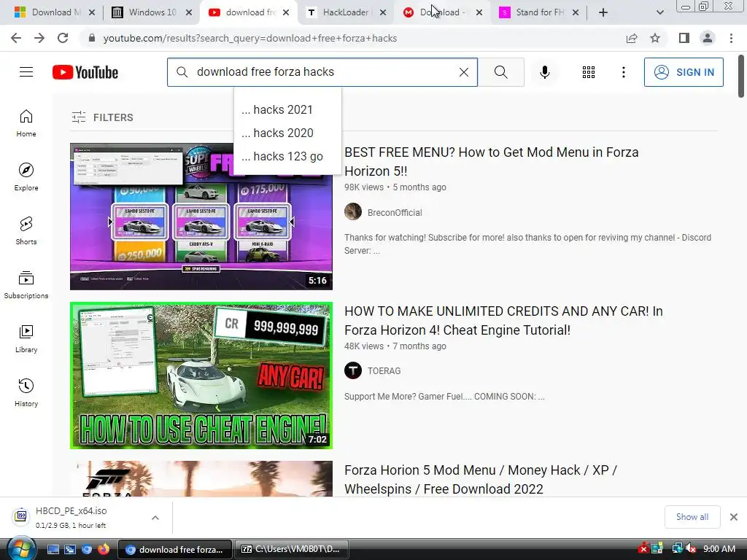
Task: Bookmark this page with the star
Action: click(x=655, y=38)
